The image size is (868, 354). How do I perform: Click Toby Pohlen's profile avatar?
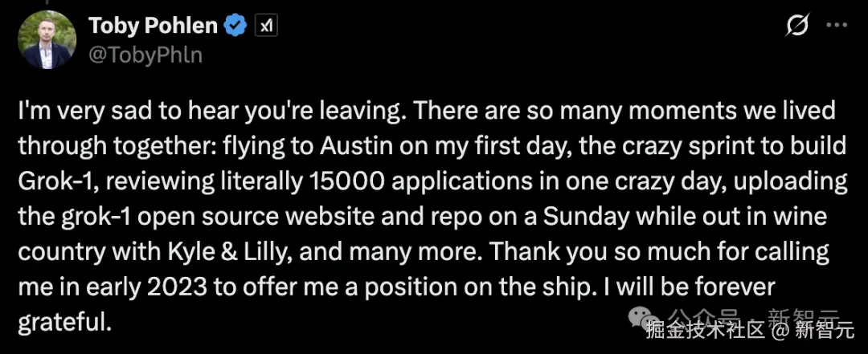click(x=47, y=39)
